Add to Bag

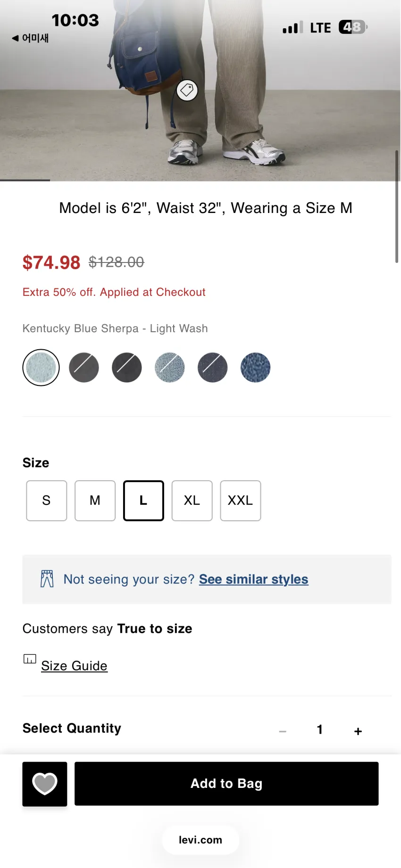tap(226, 784)
